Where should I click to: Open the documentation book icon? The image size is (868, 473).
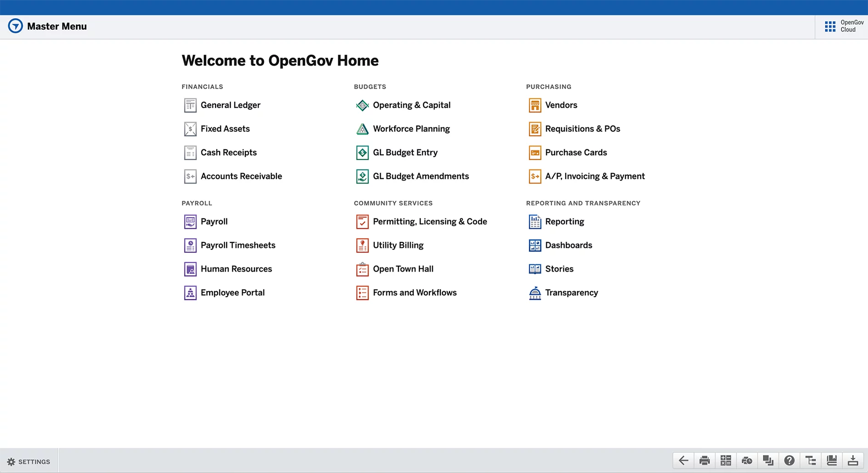tap(832, 460)
